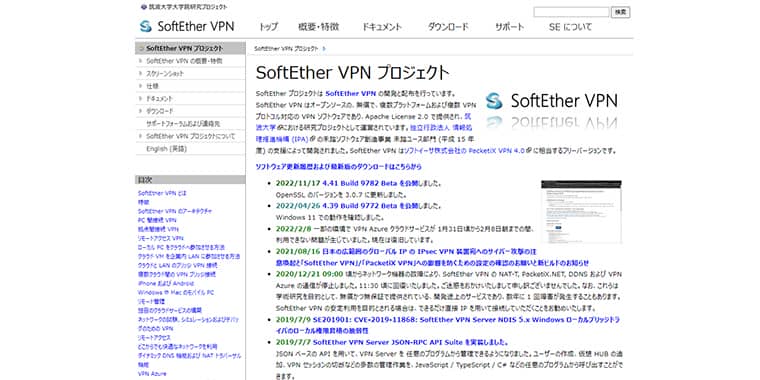Click the page title SoftEther VPN プロジェクト

(x=352, y=73)
